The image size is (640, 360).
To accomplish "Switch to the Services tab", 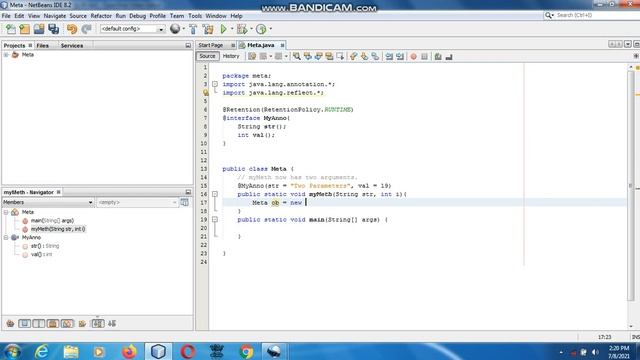I will coord(72,46).
